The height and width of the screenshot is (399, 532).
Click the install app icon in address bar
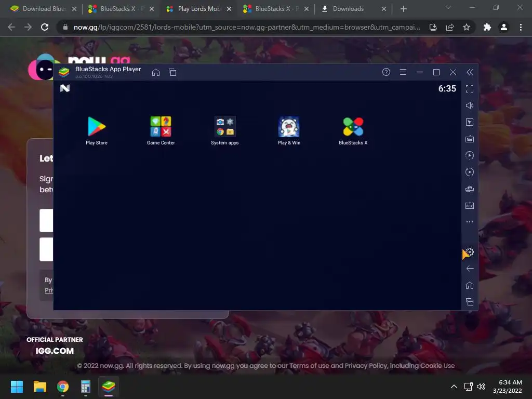[433, 27]
